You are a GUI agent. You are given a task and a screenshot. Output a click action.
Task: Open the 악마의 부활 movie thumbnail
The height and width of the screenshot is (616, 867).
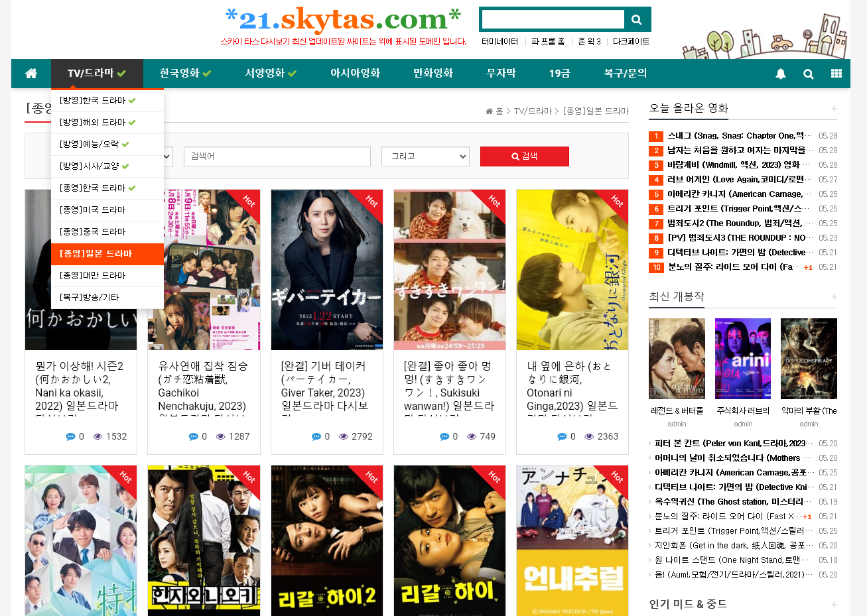click(809, 359)
